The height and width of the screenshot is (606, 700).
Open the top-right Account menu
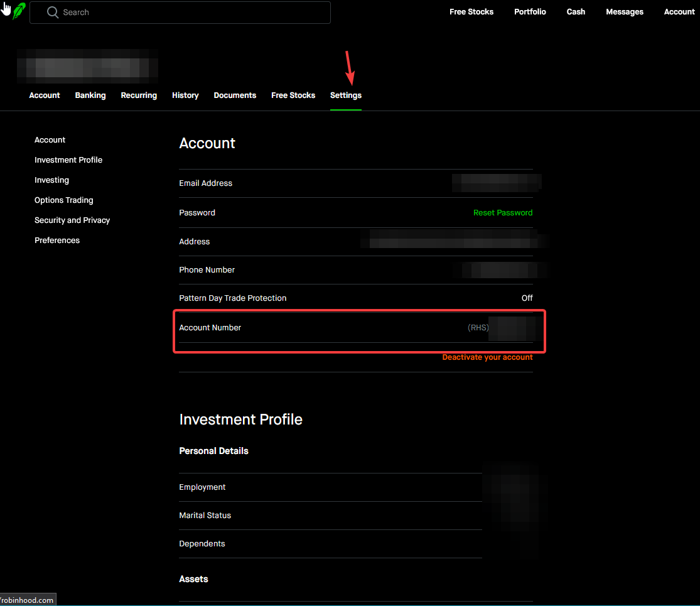coord(679,12)
